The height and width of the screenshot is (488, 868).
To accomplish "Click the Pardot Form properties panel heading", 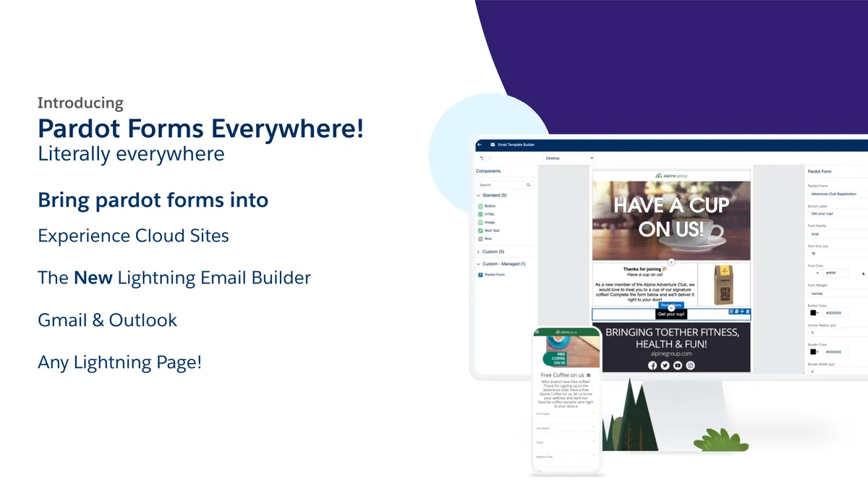I will point(820,171).
